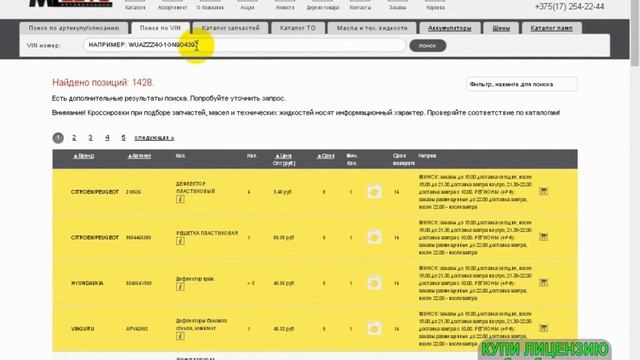Open Акции in top navigation
This screenshot has height=360, width=640.
pyautogui.click(x=247, y=7)
